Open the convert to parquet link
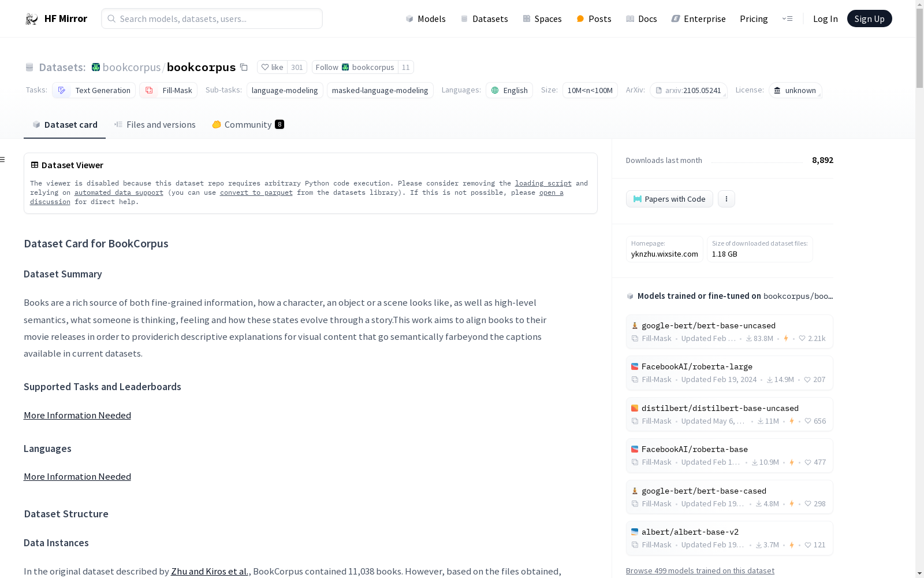924x578 pixels. point(256,192)
